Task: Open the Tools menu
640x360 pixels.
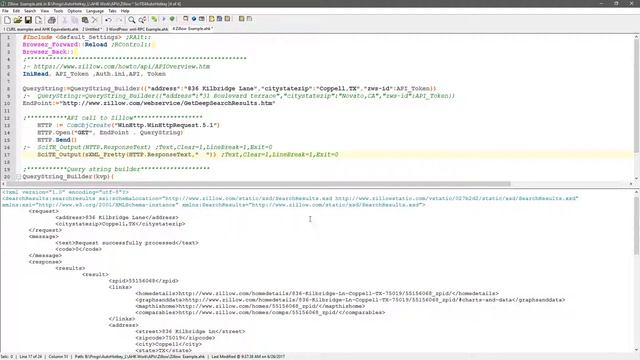Action: tap(58, 11)
